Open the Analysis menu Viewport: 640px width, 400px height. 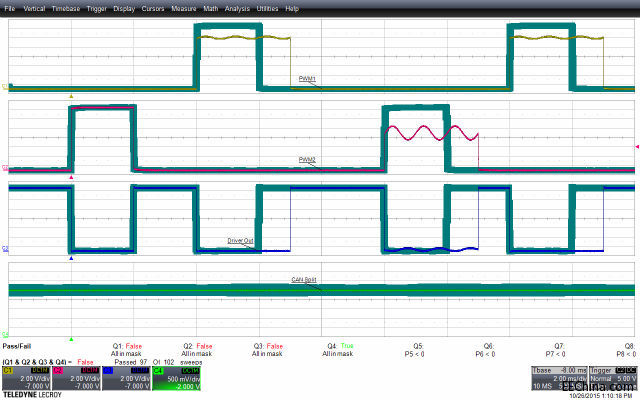237,9
